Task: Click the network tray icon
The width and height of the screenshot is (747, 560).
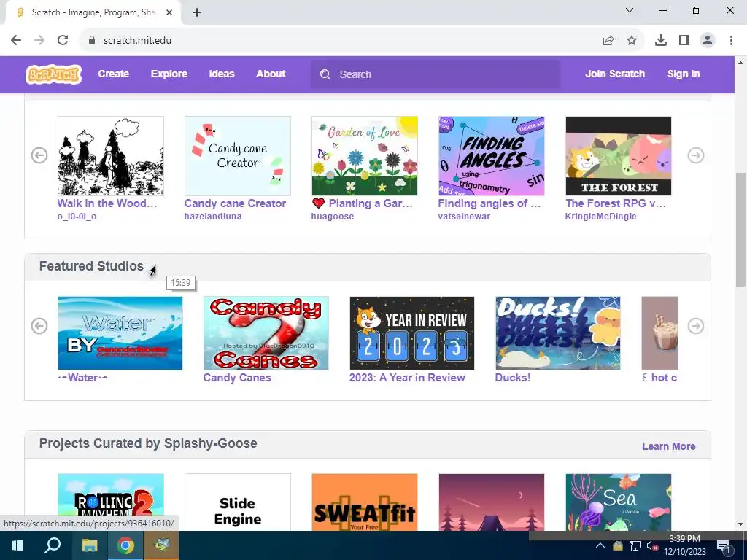Action: (635, 545)
